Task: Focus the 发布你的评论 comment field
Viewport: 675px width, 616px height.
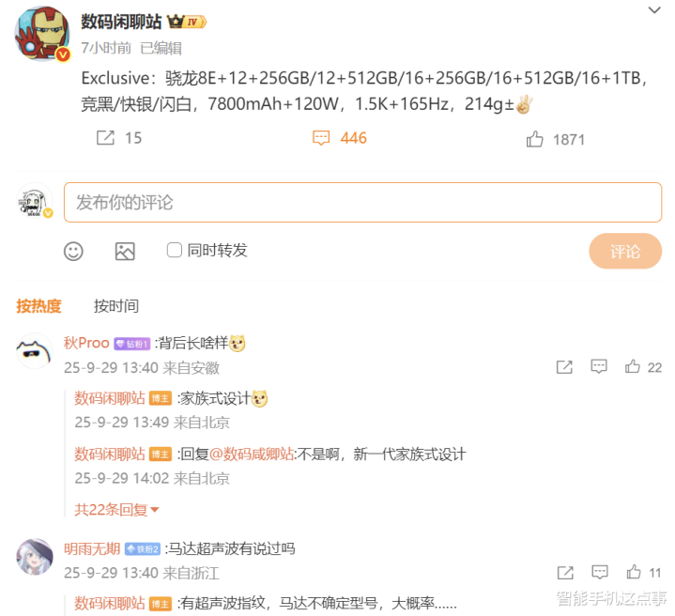Action: point(362,202)
